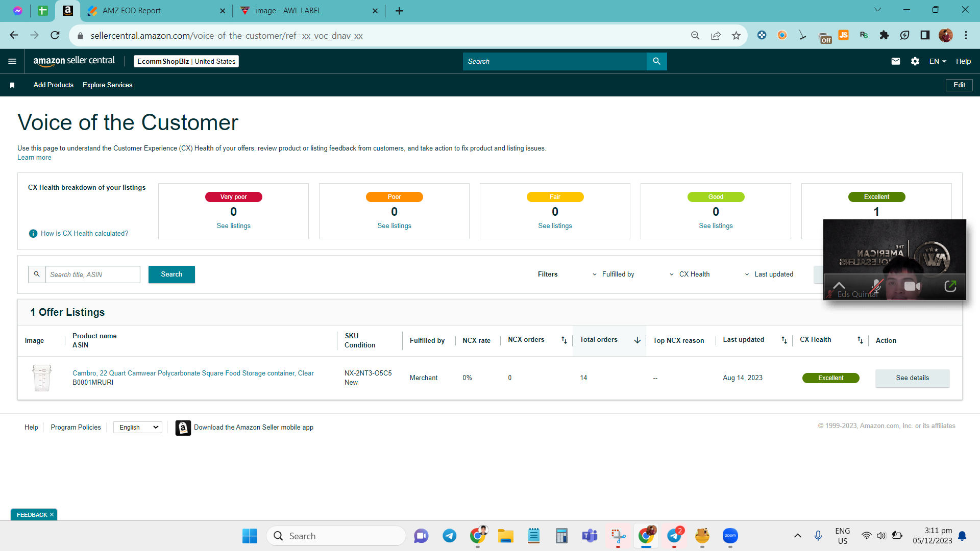
Task: Toggle the Zoom video camera icon
Action: click(x=912, y=286)
